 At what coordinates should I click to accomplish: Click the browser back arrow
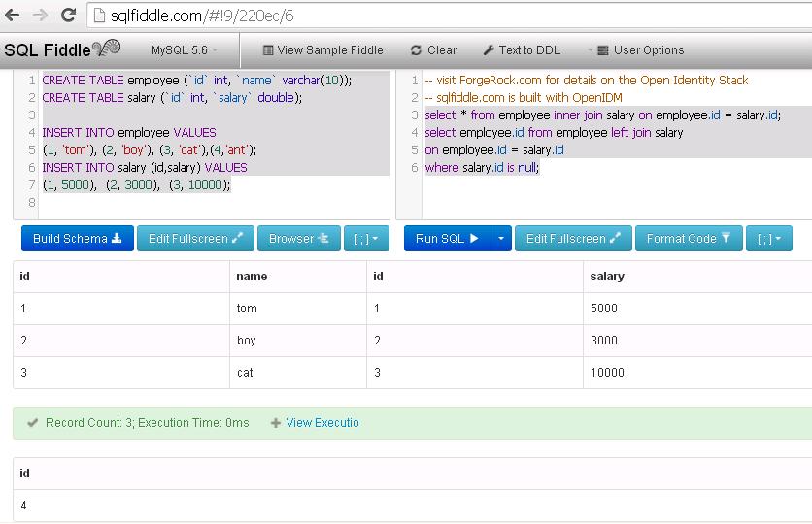coord(13,16)
